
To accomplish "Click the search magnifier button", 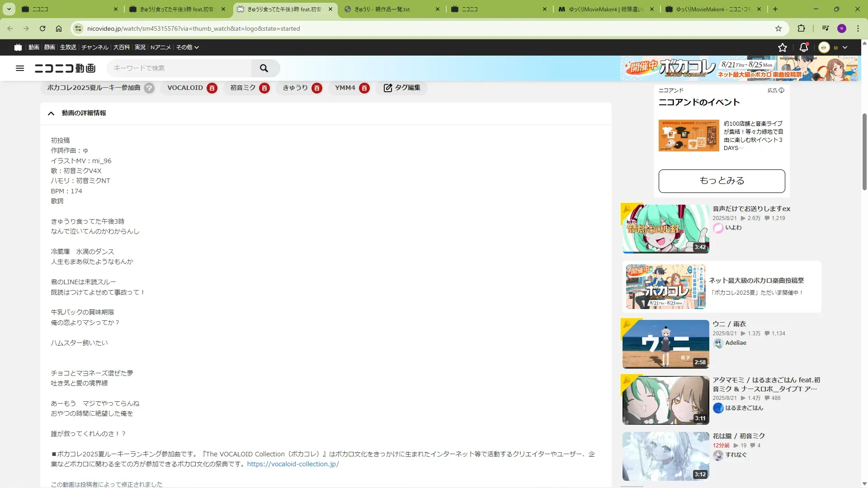I will pos(264,68).
